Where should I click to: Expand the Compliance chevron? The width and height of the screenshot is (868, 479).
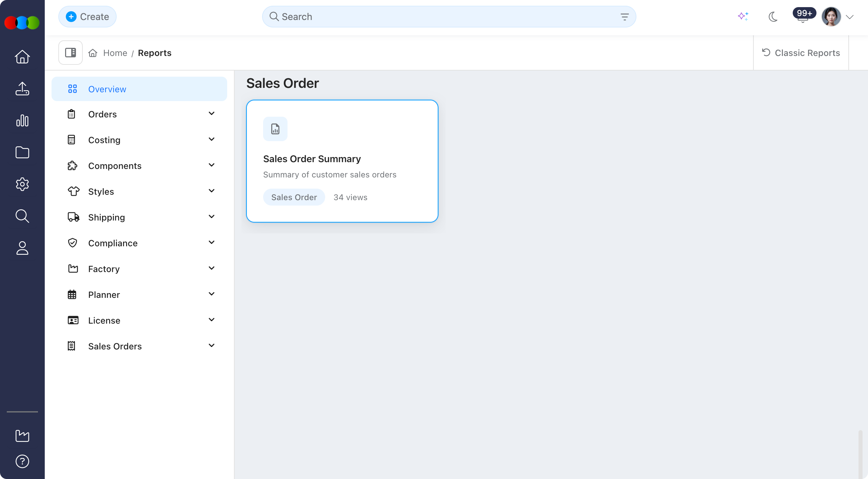[x=212, y=243]
